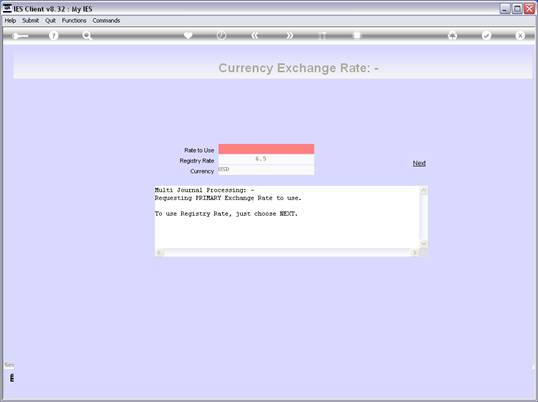
Task: Open the Commands menu
Action: coord(106,21)
